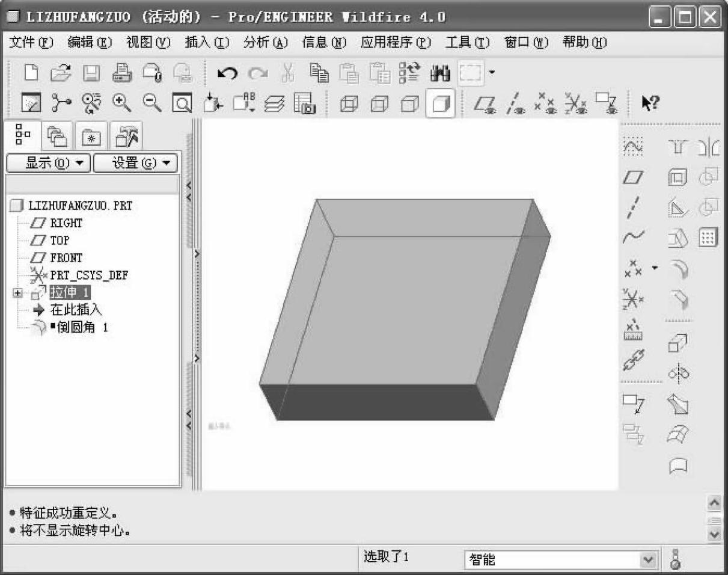728x575 pixels.
Task: Open context-sensitive help arrow icon
Action: [650, 104]
